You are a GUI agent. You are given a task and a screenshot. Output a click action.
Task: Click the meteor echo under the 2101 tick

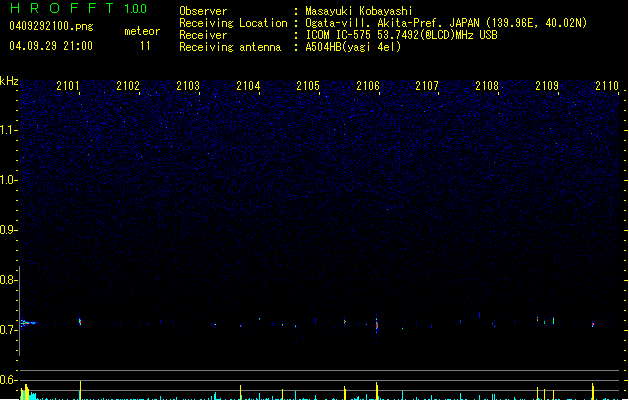(x=80, y=321)
